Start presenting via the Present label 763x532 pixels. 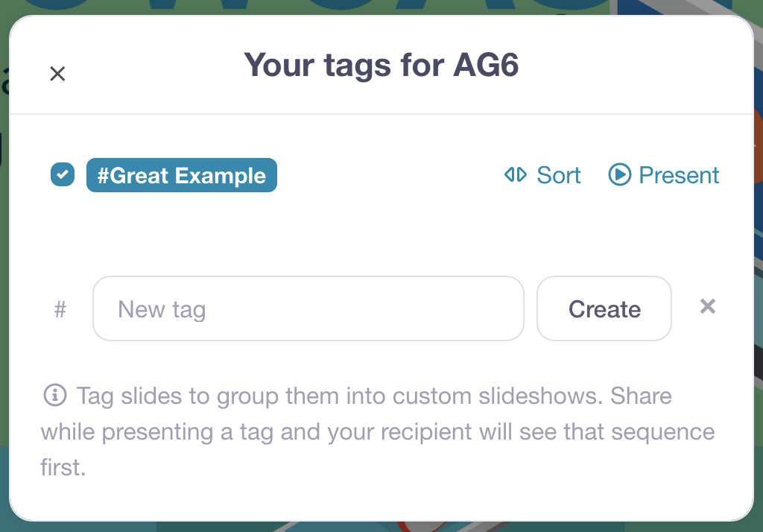click(x=679, y=175)
